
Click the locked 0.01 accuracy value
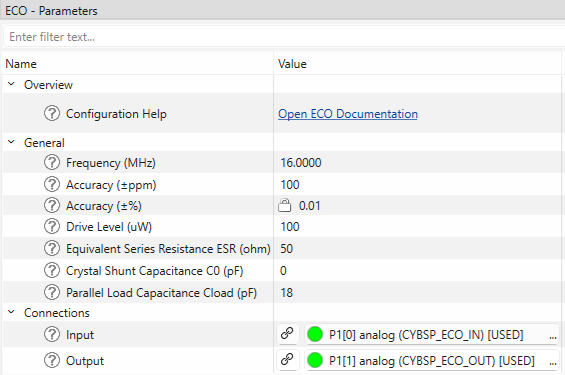point(309,205)
